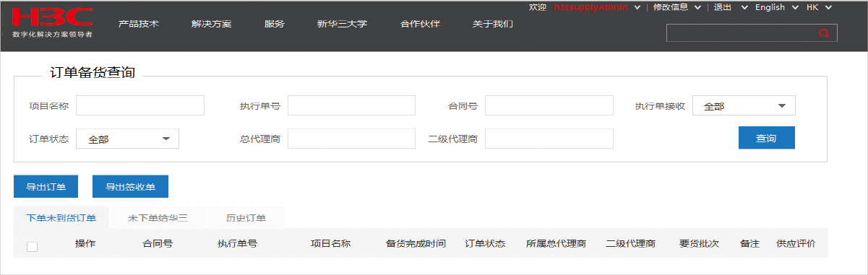Screen dimensions: 868x275
Task: Click the 合同号 input field
Action: point(549,105)
